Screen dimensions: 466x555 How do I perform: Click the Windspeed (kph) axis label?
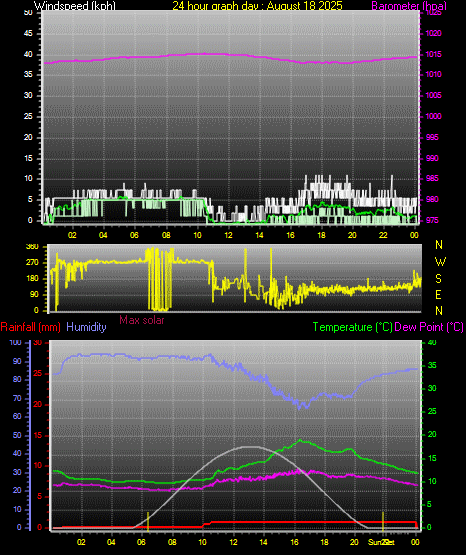pos(75,6)
